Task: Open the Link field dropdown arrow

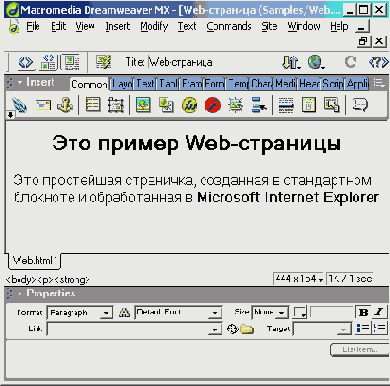Action: 215,330
